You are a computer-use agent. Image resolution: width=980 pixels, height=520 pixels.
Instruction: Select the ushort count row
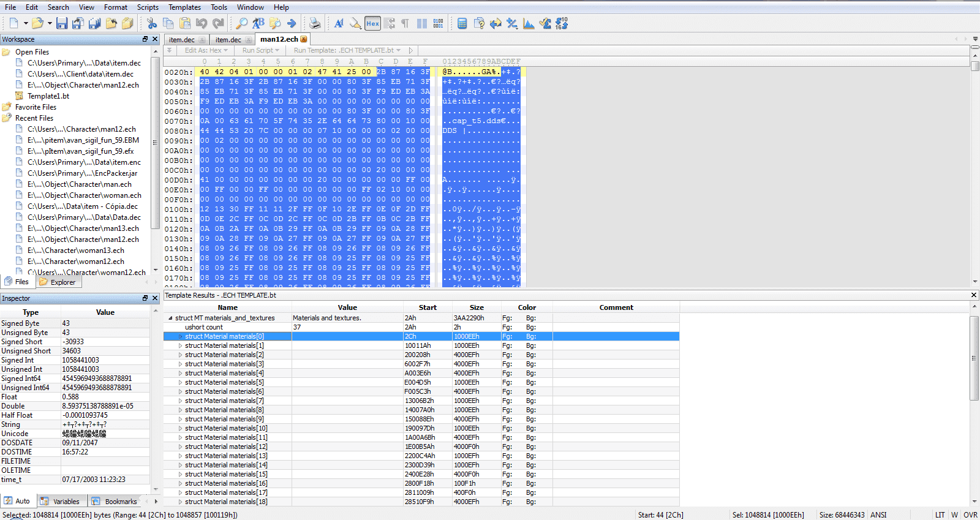pos(421,327)
